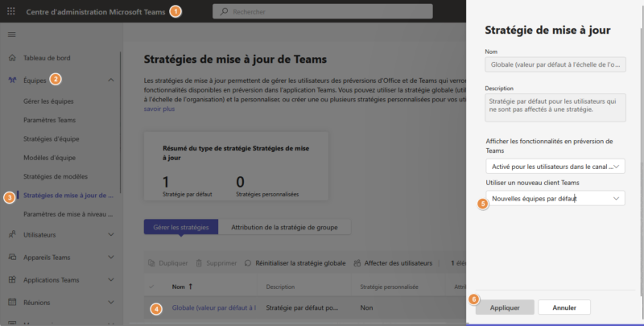This screenshot has width=644, height=326.
Task: Click the Stratégie personnalisée column header
Action: click(389, 287)
